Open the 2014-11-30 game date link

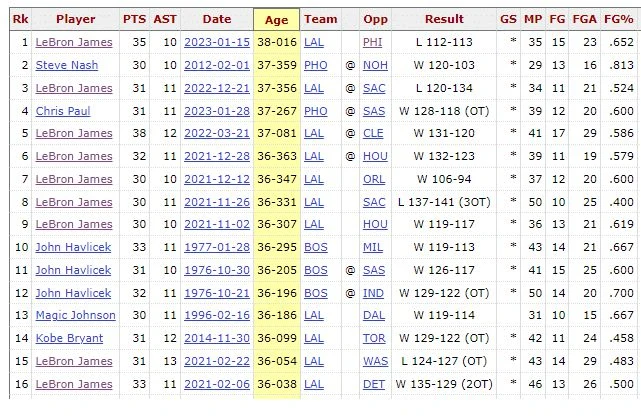pyautogui.click(x=217, y=338)
